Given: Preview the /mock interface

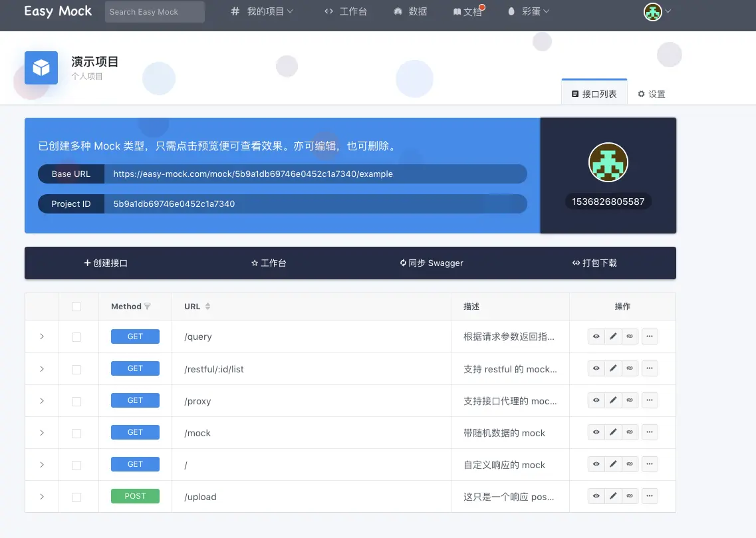Looking at the screenshot, I should point(596,432).
